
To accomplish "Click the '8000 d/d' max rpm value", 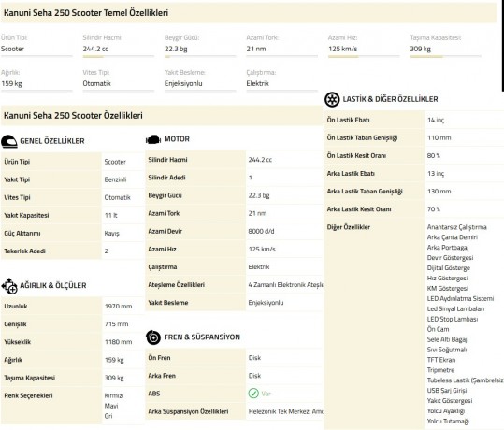I will click(x=261, y=232).
